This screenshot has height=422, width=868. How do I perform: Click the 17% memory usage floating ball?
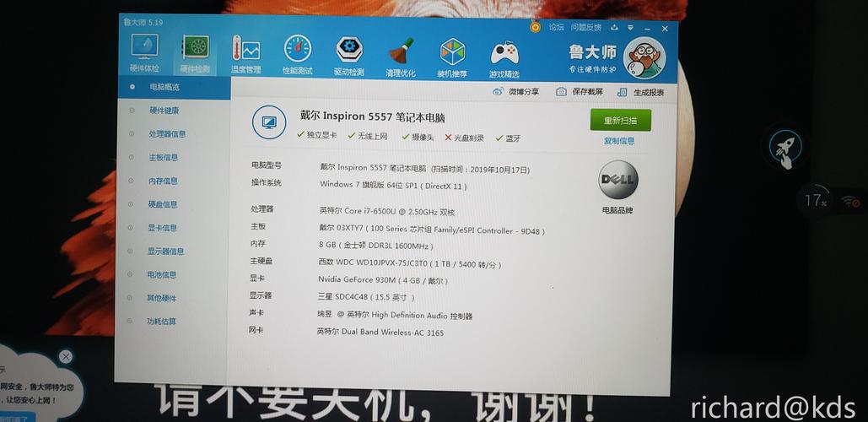coord(815,200)
